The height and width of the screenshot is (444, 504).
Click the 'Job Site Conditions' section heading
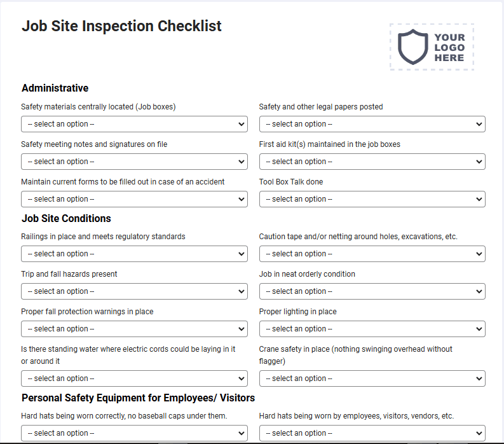(x=66, y=218)
